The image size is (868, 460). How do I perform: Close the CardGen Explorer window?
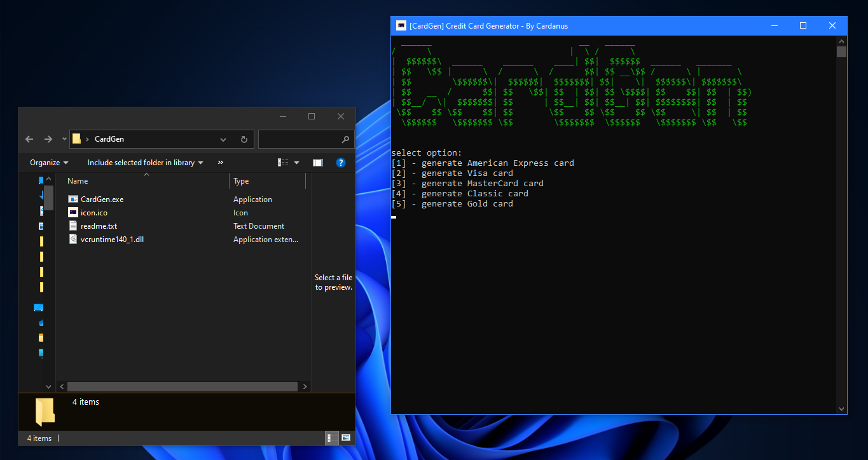click(341, 116)
